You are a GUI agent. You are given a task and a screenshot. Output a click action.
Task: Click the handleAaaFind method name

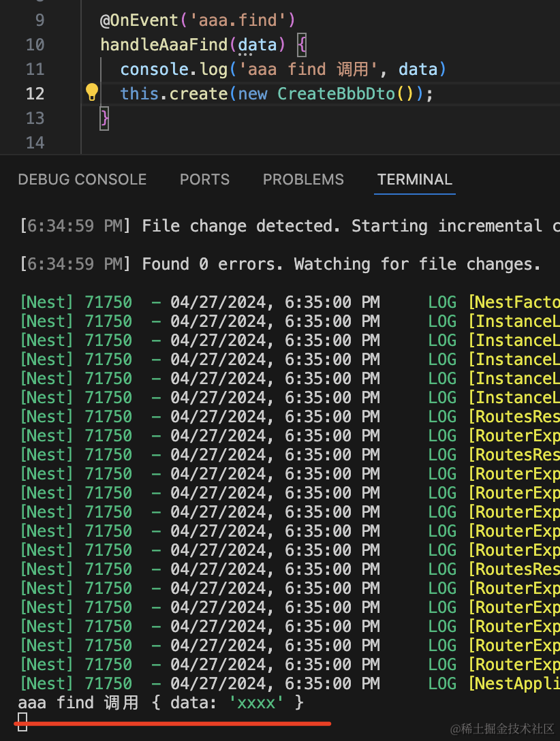click(164, 45)
